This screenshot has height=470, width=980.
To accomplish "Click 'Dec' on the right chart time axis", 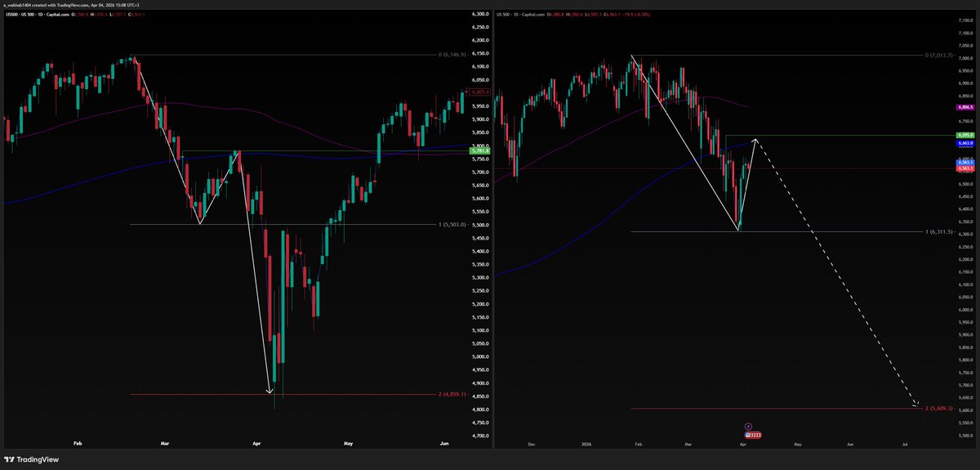I will click(x=532, y=444).
